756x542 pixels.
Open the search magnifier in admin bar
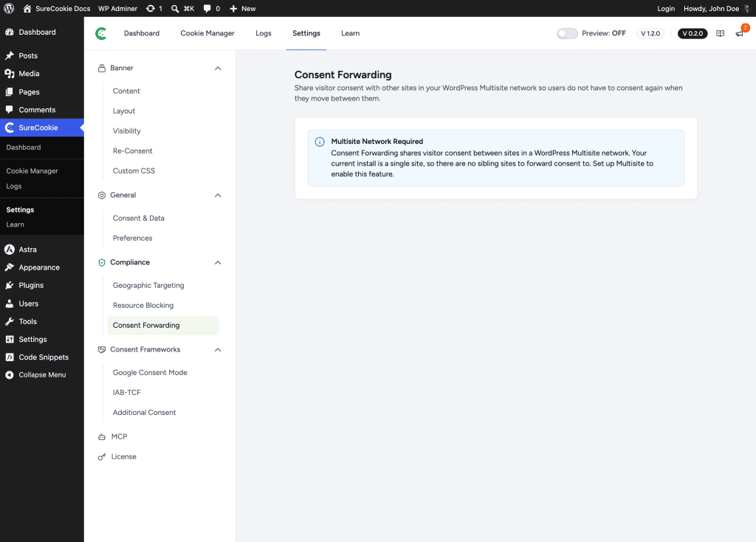175,8
